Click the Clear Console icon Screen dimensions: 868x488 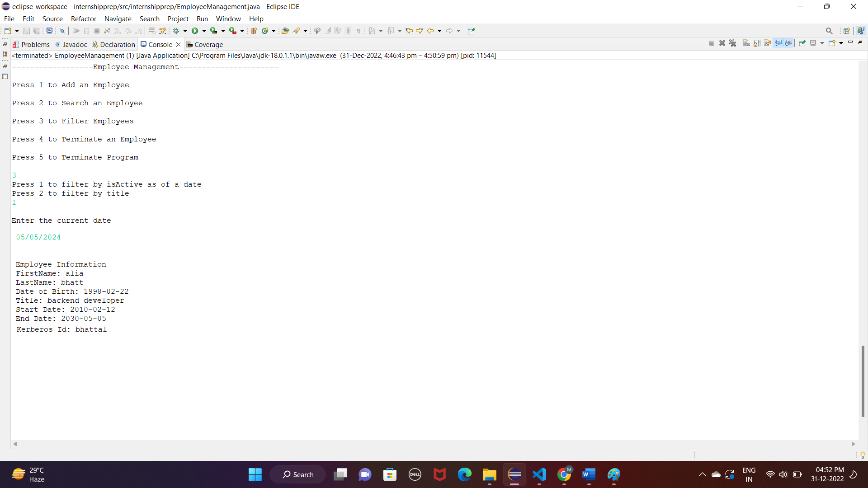click(x=746, y=43)
